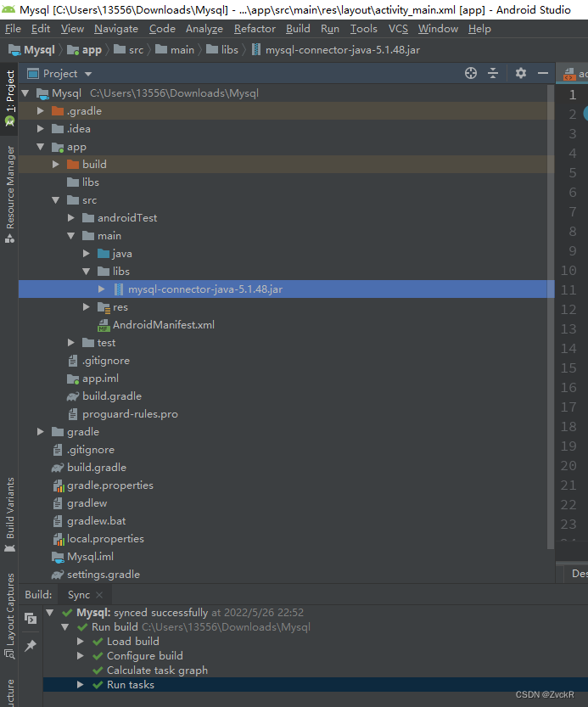The width and height of the screenshot is (588, 707).
Task: Click app breadcrumb in navigation bar
Action: click(x=84, y=50)
